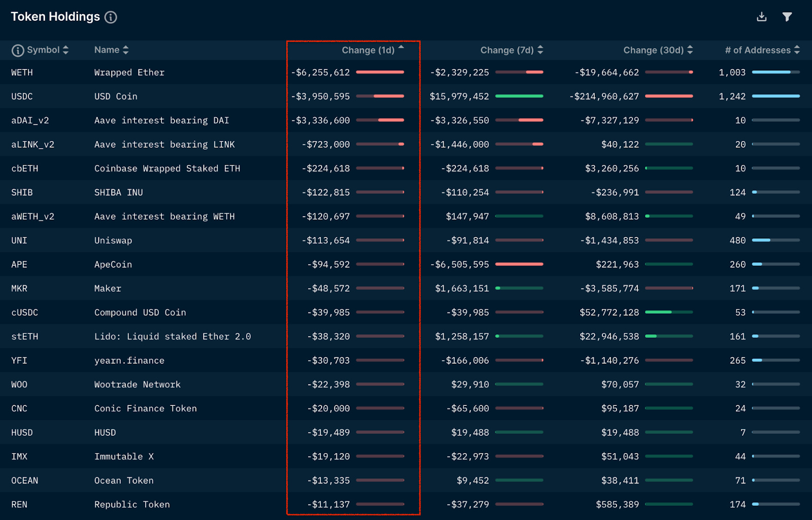The width and height of the screenshot is (812, 520).
Task: Sort by Change (7d) column header
Action: [512, 50]
